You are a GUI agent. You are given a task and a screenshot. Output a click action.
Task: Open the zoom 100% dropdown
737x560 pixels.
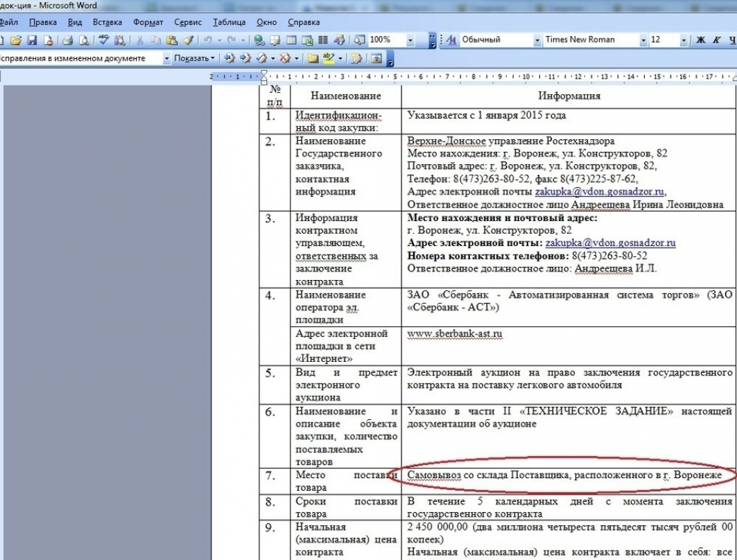coord(411,40)
